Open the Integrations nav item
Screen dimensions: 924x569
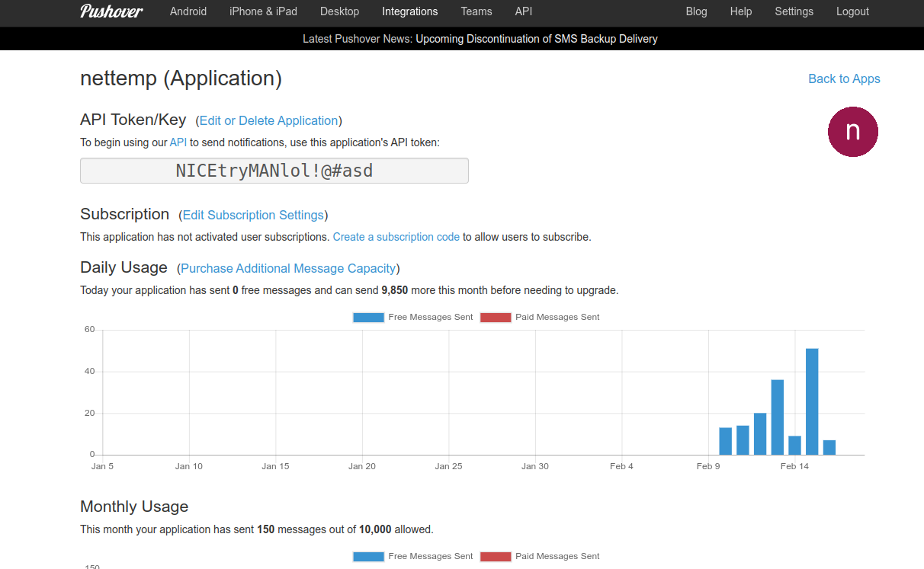(x=410, y=11)
